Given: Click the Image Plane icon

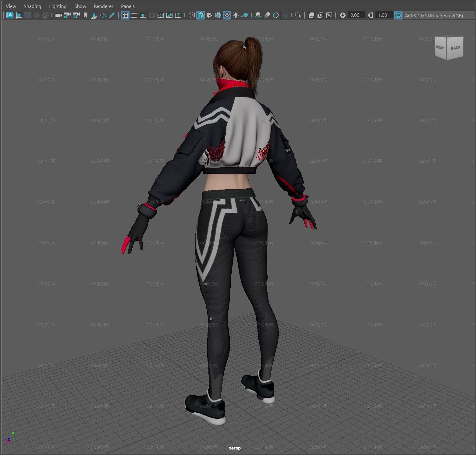Looking at the screenshot, I should point(94,15).
